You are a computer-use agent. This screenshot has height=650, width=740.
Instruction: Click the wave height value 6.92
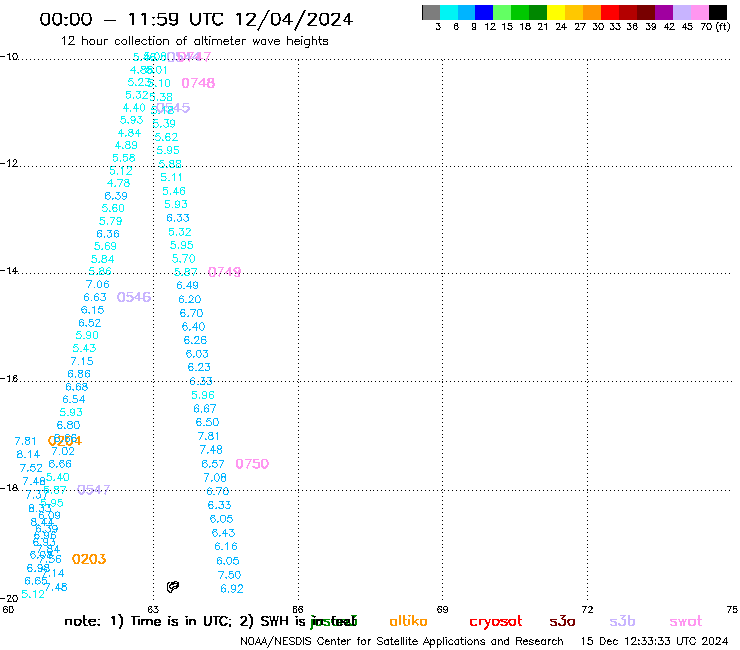tap(232, 589)
